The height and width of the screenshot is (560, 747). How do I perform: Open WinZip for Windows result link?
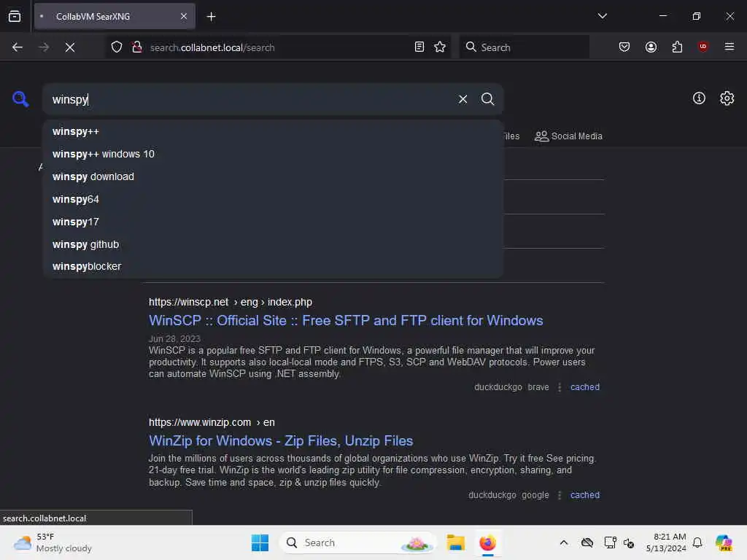tap(281, 441)
